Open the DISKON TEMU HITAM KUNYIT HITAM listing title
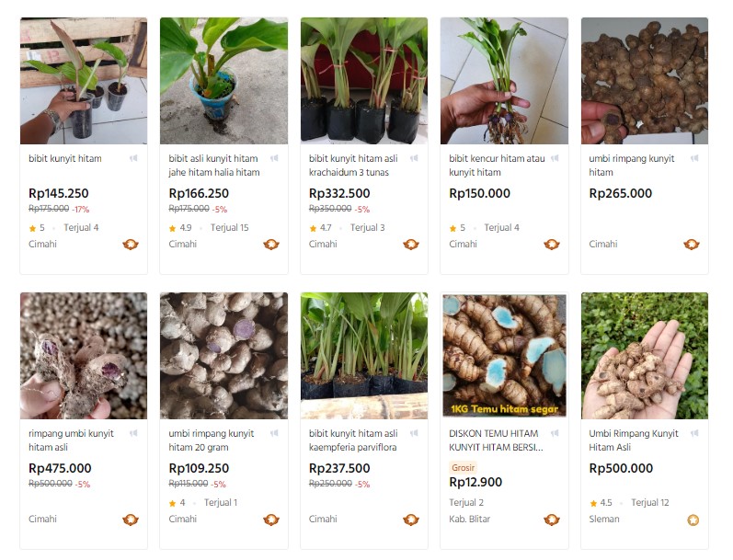733x560 pixels. point(495,440)
